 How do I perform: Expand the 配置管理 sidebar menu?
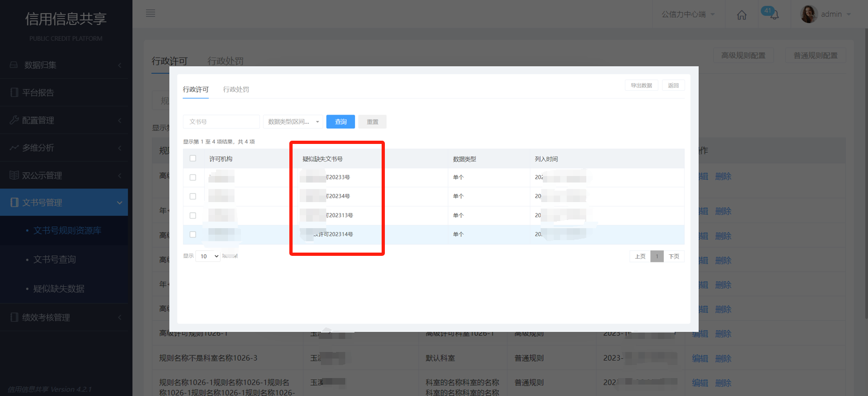tap(119, 120)
